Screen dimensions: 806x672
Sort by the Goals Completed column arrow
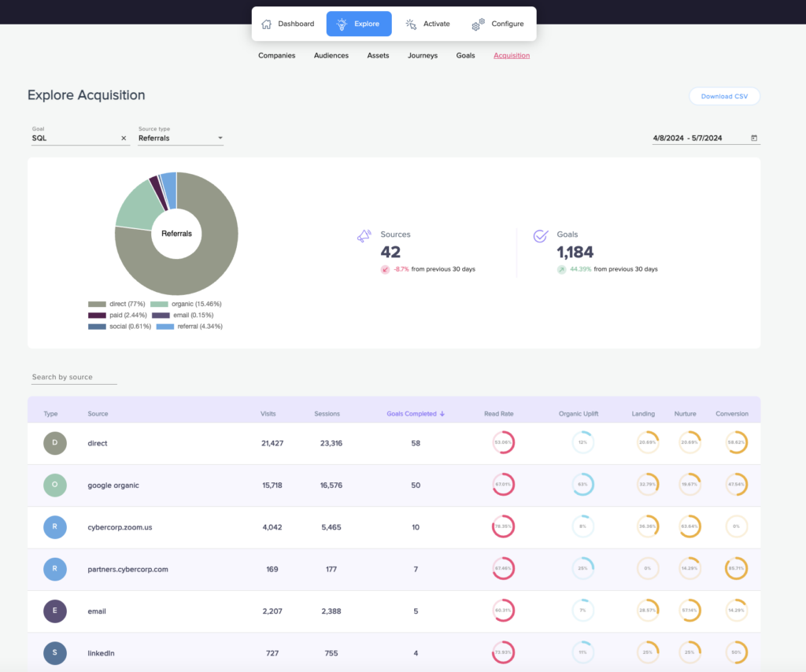(442, 414)
